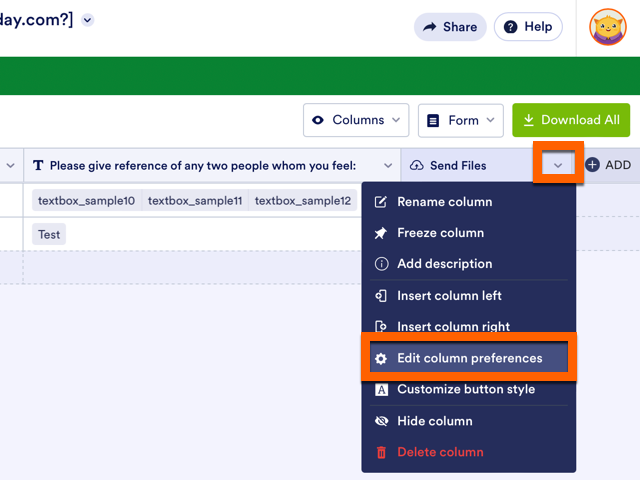Click the Help button

[528, 27]
